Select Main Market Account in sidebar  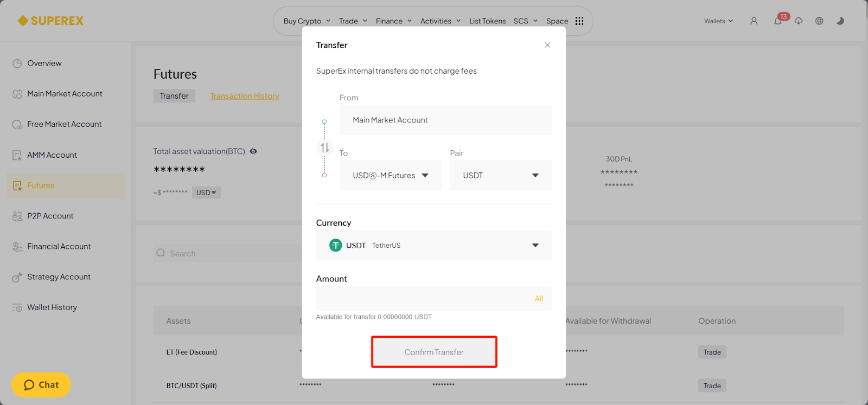coord(65,94)
